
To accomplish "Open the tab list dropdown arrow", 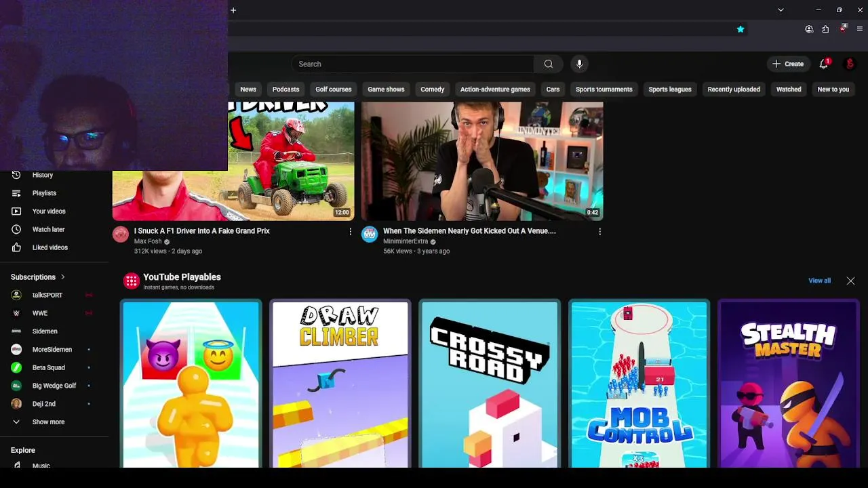I will pos(781,10).
